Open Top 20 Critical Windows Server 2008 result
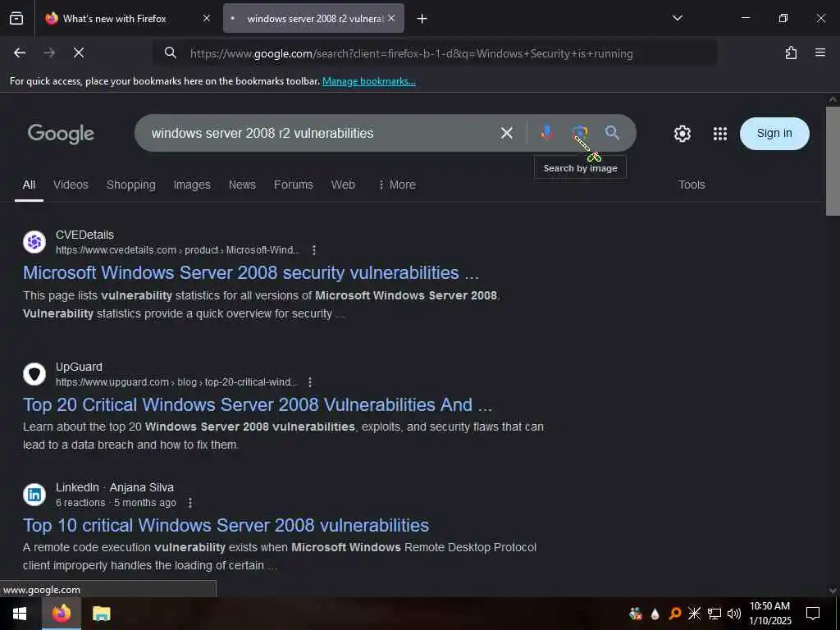Screen dimensions: 840x630 click(x=257, y=404)
